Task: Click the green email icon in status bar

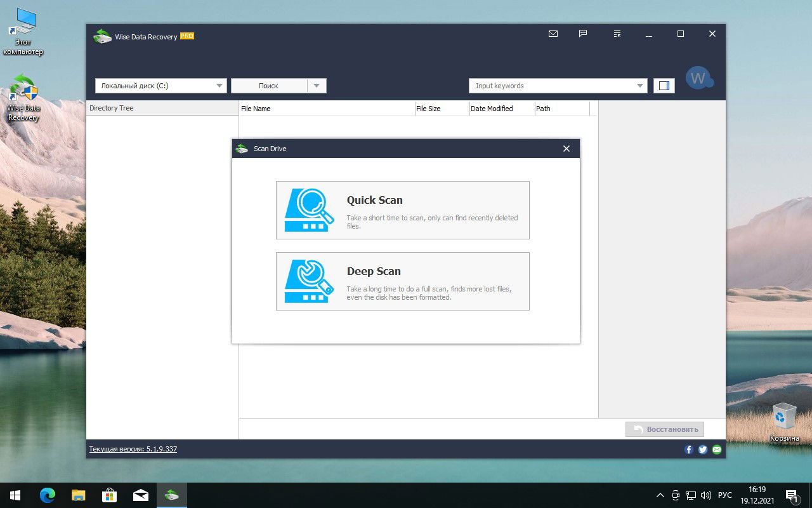Action: [717, 449]
